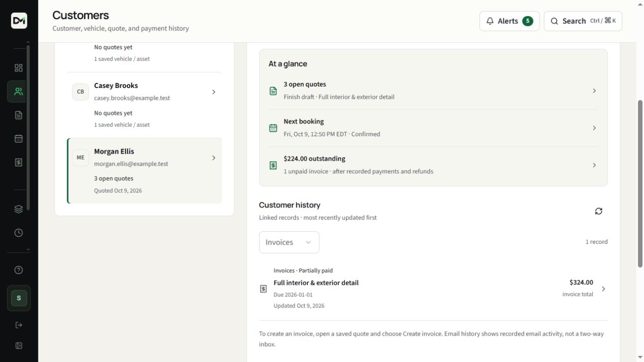Click the S user avatar button

click(19, 298)
